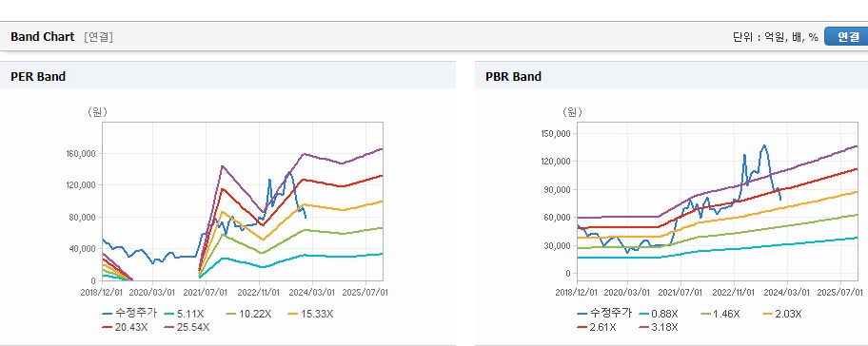
Task: Click the Band Chart heading
Action: 42,36
